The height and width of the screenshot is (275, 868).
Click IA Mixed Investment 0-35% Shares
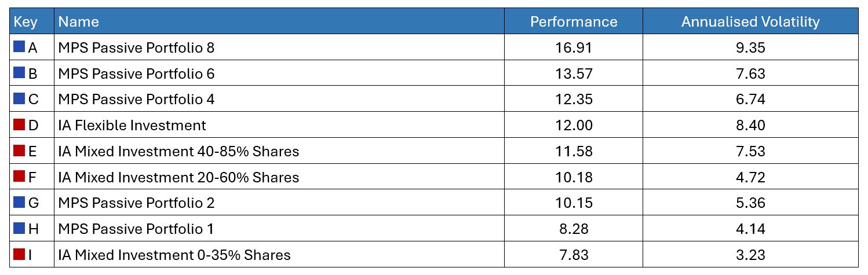pos(174,255)
